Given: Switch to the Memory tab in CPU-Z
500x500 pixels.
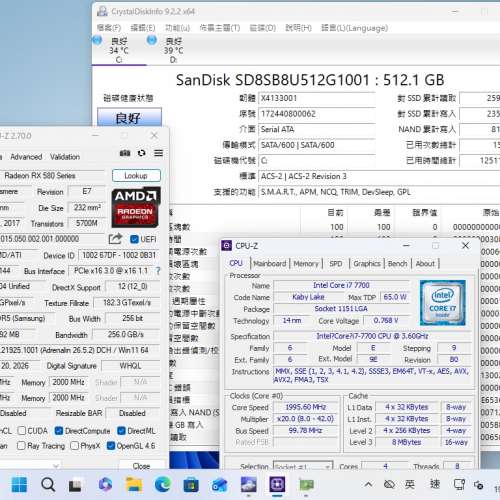Looking at the screenshot, I should coord(306,264).
